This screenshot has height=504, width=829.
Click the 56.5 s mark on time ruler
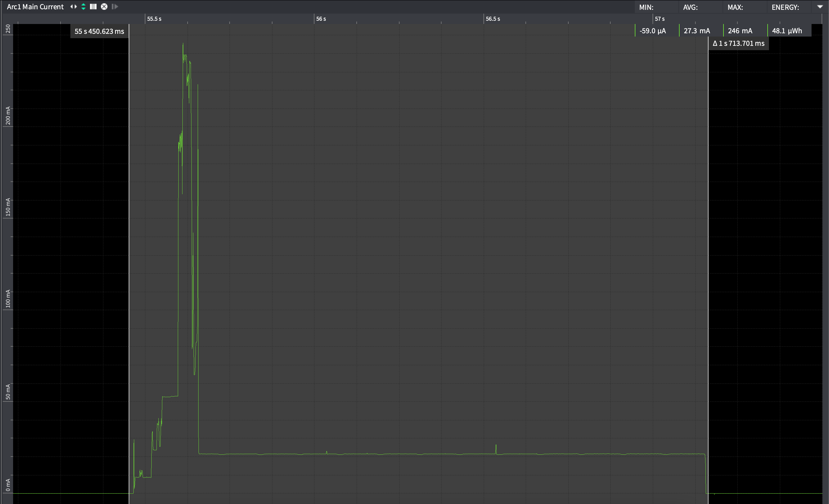[x=492, y=19]
